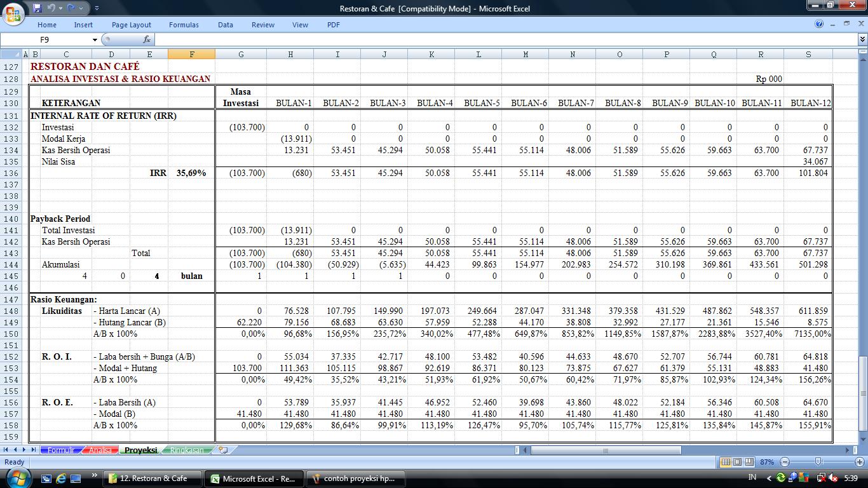Click the zoom slider handle
Image resolution: width=868 pixels, height=488 pixels.
coord(818,462)
